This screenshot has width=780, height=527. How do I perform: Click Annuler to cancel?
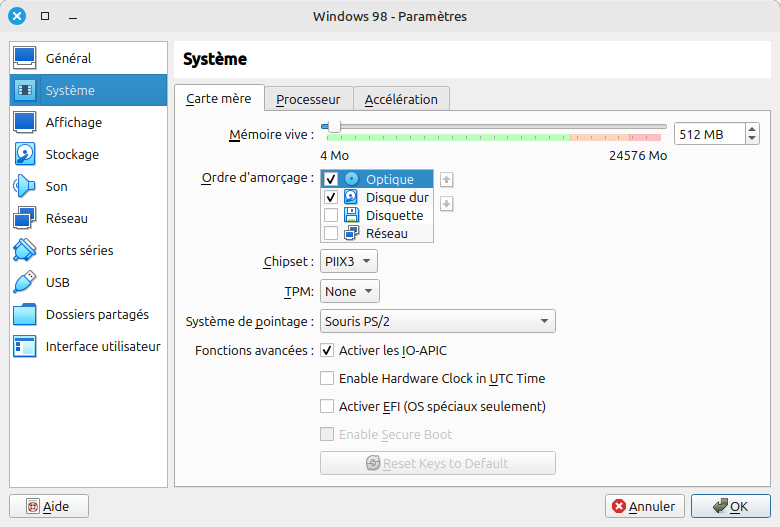(645, 506)
